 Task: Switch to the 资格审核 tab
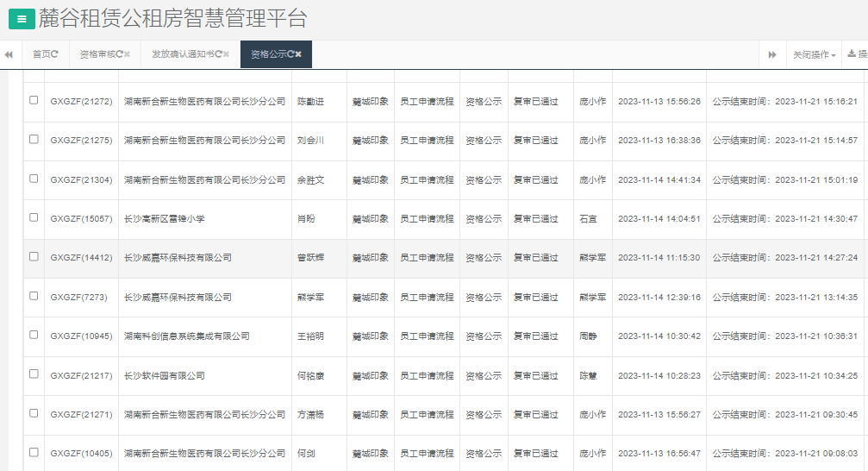point(97,54)
